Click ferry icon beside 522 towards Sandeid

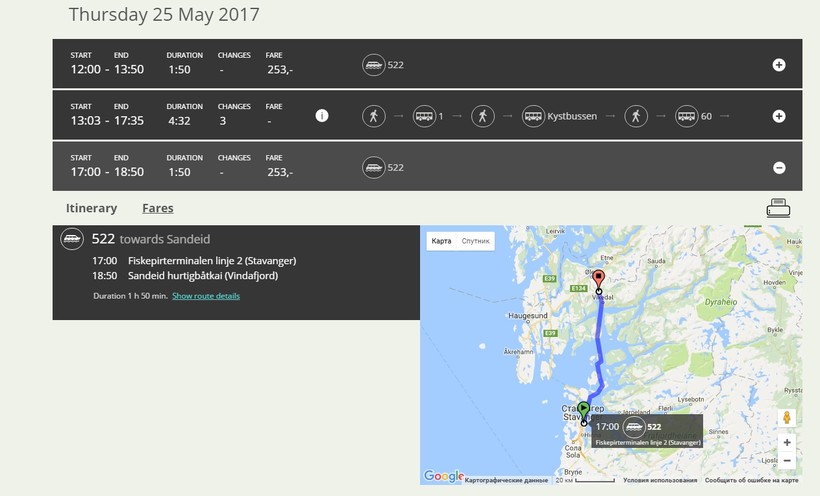click(x=72, y=239)
